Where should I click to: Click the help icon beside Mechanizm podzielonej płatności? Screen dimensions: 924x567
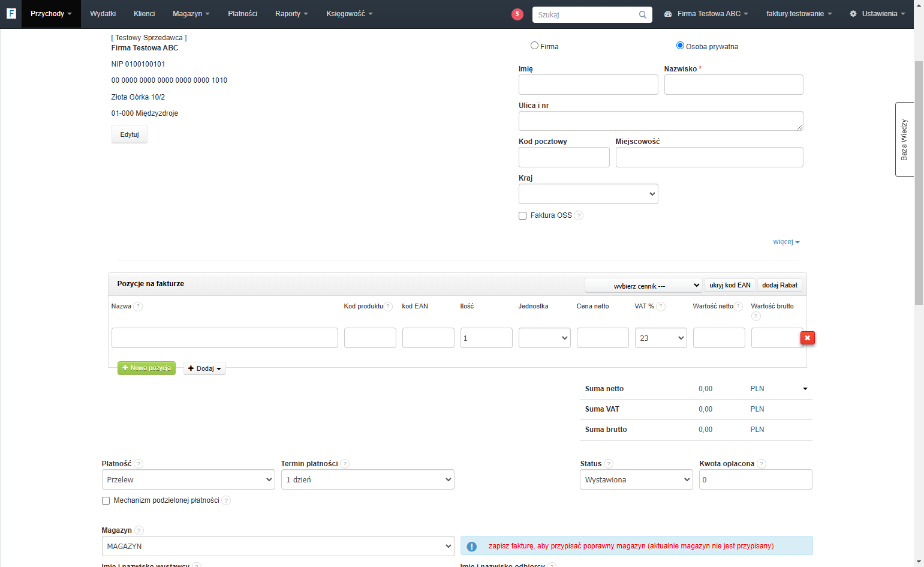point(226,500)
